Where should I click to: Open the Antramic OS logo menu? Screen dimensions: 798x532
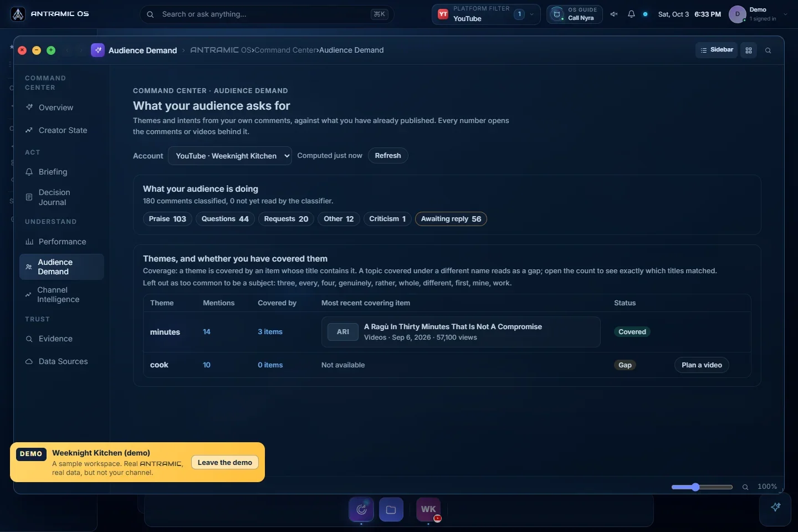[18, 14]
